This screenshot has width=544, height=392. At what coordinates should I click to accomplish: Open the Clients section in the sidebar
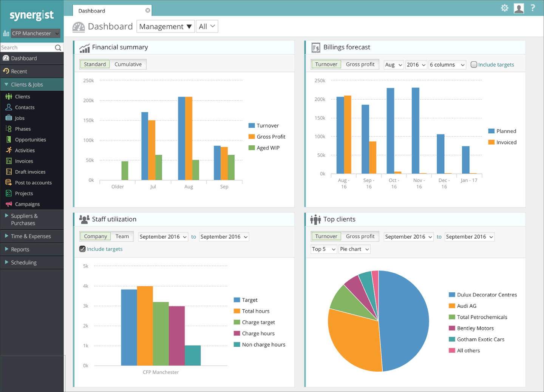23,96
